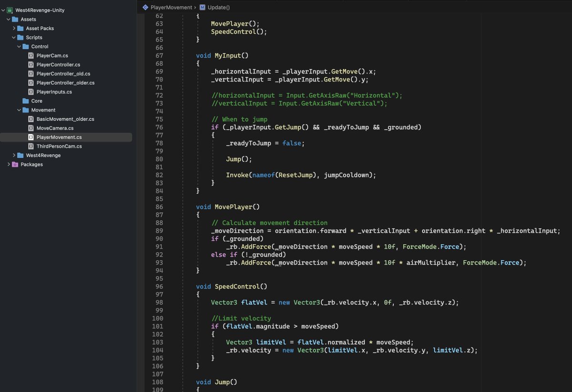Open PlayerController_older.cs file

(x=66, y=83)
